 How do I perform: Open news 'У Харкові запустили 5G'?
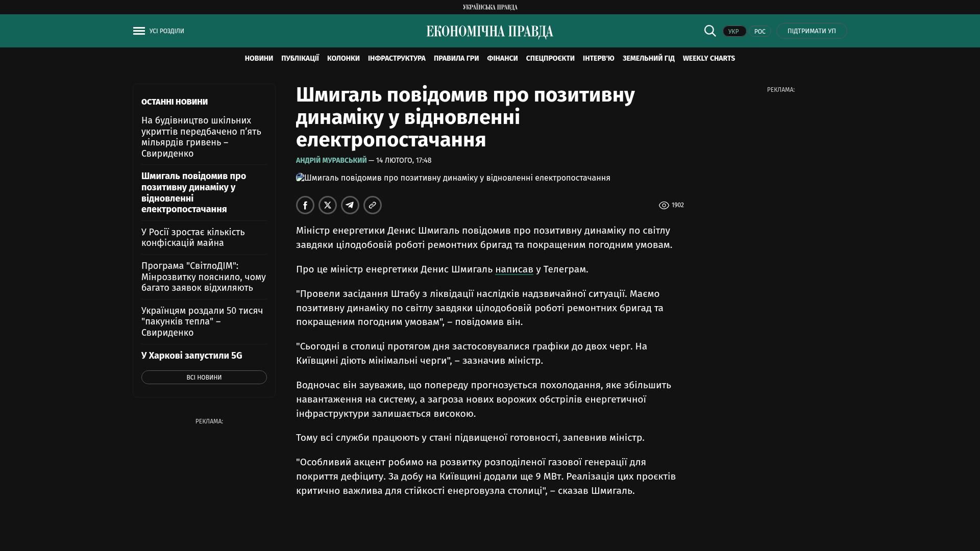[191, 356]
